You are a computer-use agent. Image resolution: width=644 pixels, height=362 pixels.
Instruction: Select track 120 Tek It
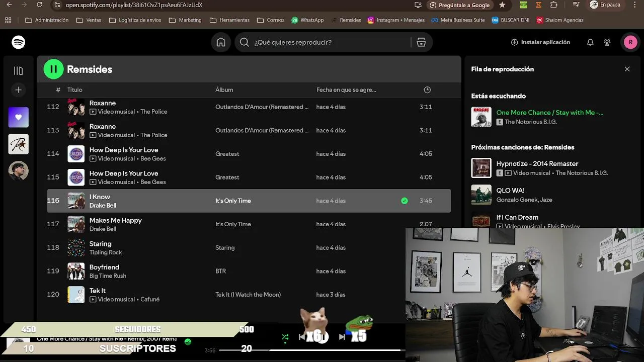(x=249, y=295)
